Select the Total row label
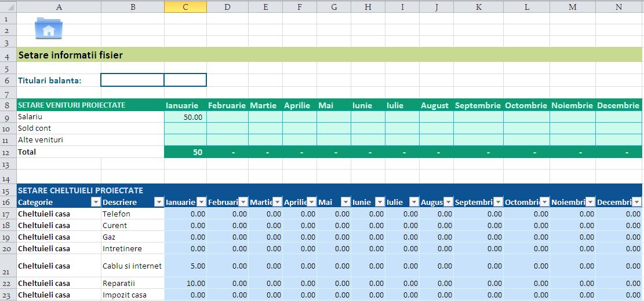 [x=27, y=152]
